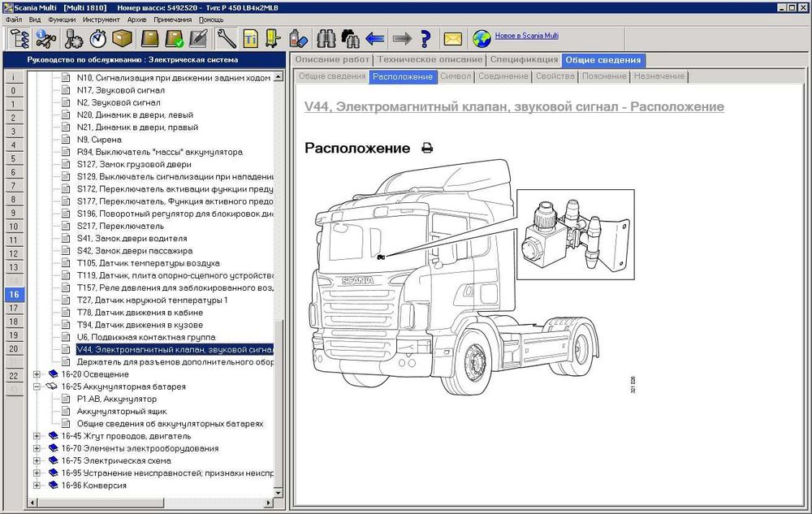The image size is (812, 514).
Task: Expand the 16-75 Электрическая схема node
Action: click(x=37, y=461)
